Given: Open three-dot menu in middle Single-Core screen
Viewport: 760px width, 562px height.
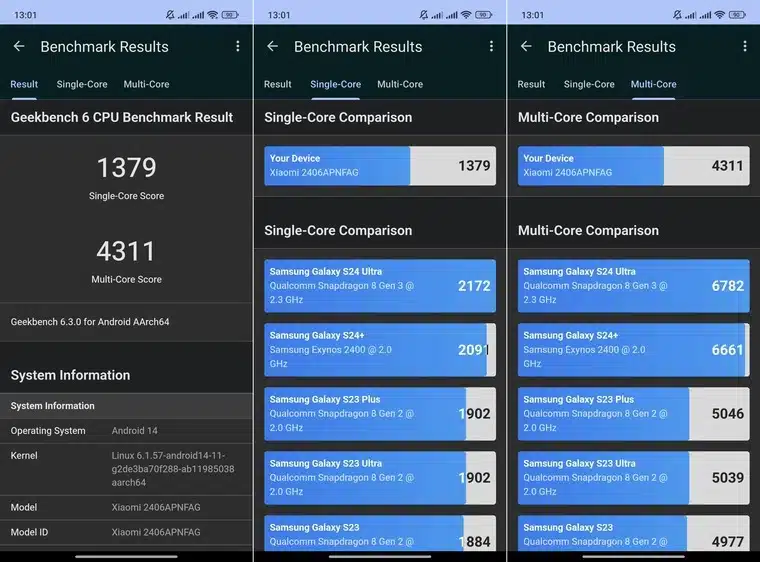Looking at the screenshot, I should 491,47.
